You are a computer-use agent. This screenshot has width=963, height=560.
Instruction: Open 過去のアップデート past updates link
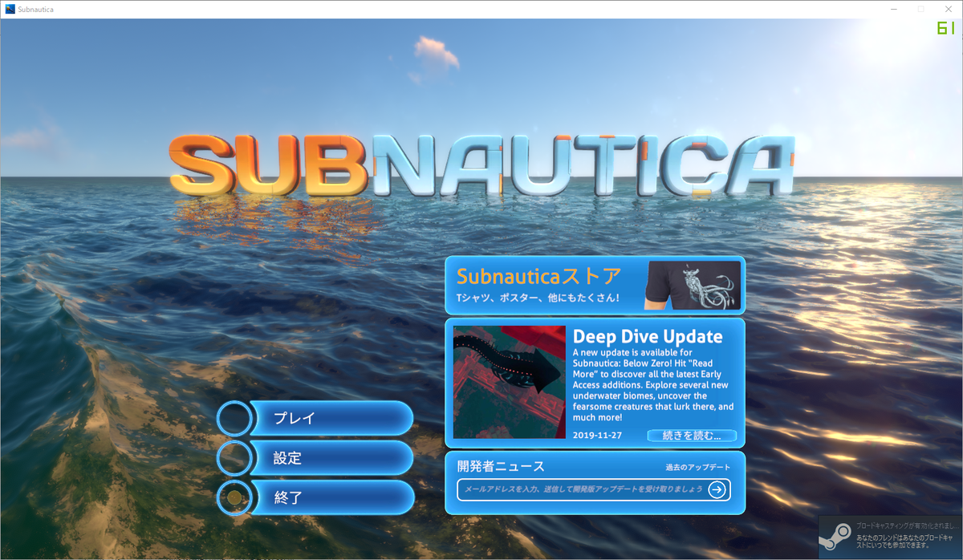pos(697,467)
